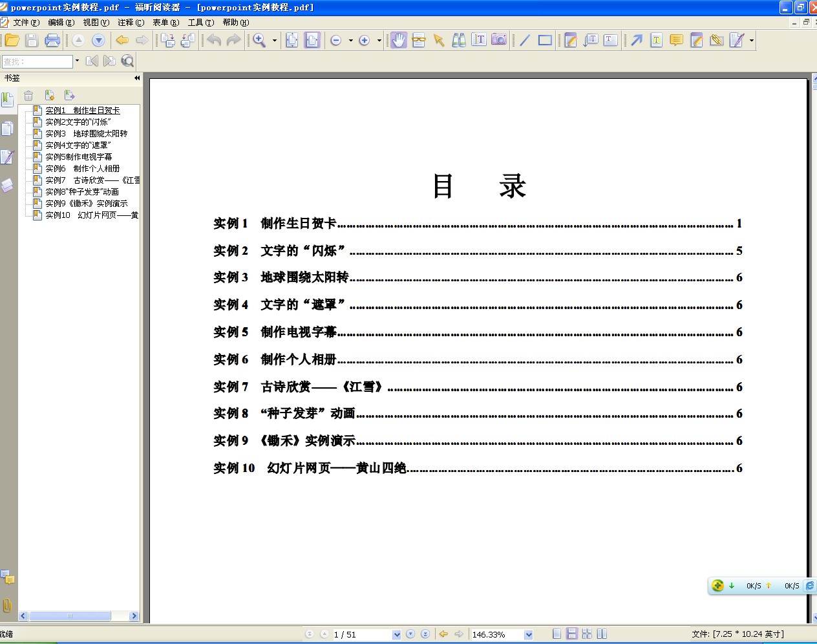Viewport: 817px width, 644px height.
Task: Click the Open file folder icon
Action: (12, 40)
